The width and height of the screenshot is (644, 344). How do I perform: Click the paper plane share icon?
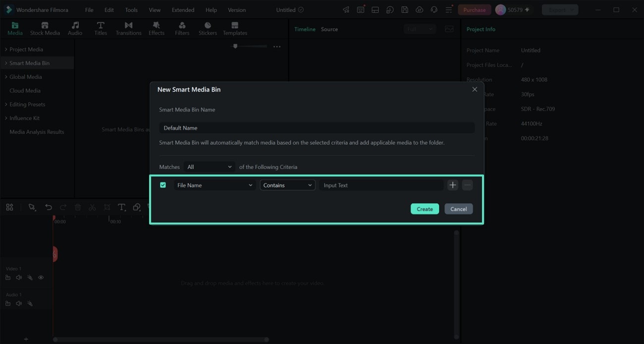346,10
